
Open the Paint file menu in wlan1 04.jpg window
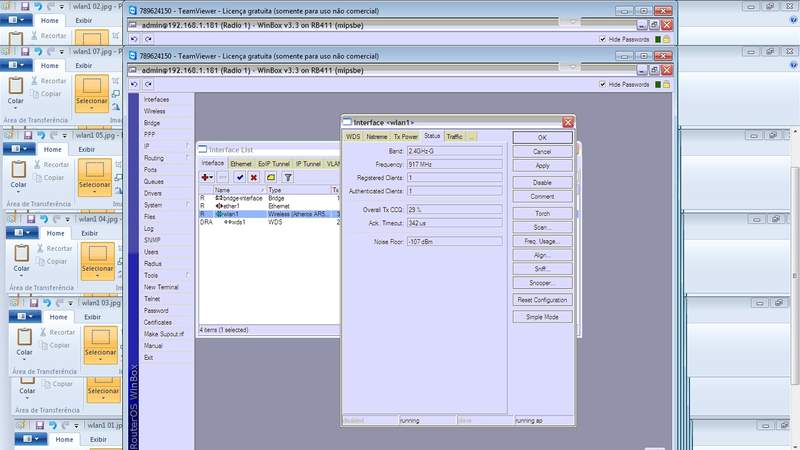[x=22, y=233]
